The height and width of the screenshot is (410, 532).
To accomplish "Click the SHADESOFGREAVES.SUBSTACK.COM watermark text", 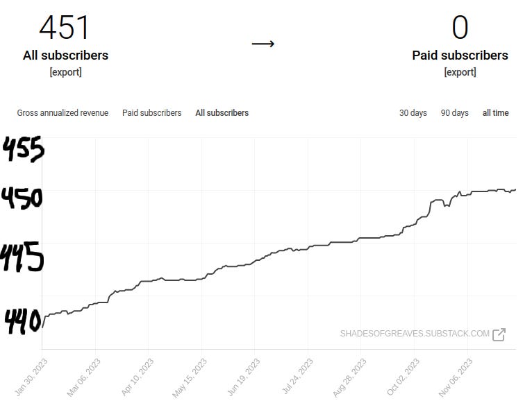I will click(415, 334).
